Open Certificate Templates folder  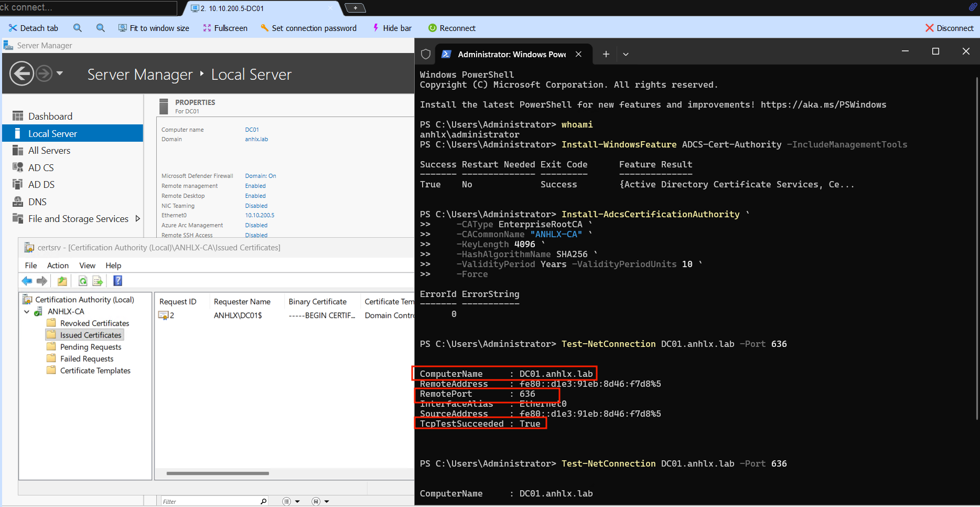click(x=95, y=371)
